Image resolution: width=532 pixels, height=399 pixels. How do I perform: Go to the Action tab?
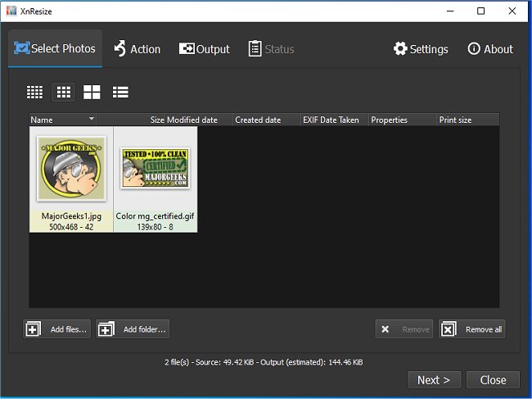pos(137,49)
